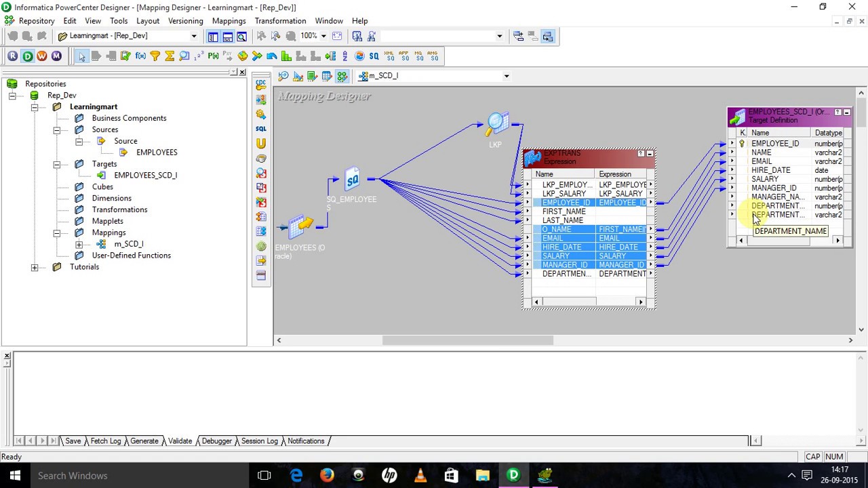The height and width of the screenshot is (488, 868).
Task: Click SALARY row in target definition
Action: point(765,179)
